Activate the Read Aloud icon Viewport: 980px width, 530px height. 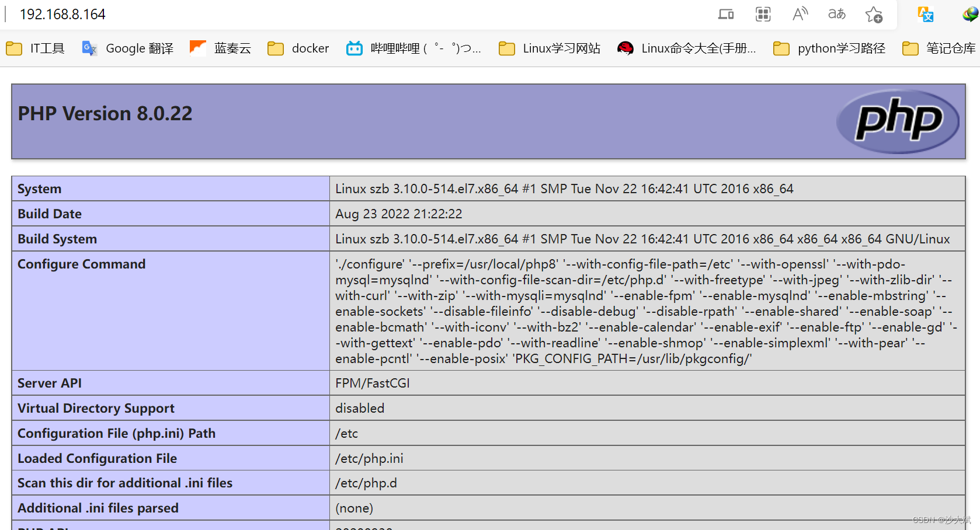800,14
